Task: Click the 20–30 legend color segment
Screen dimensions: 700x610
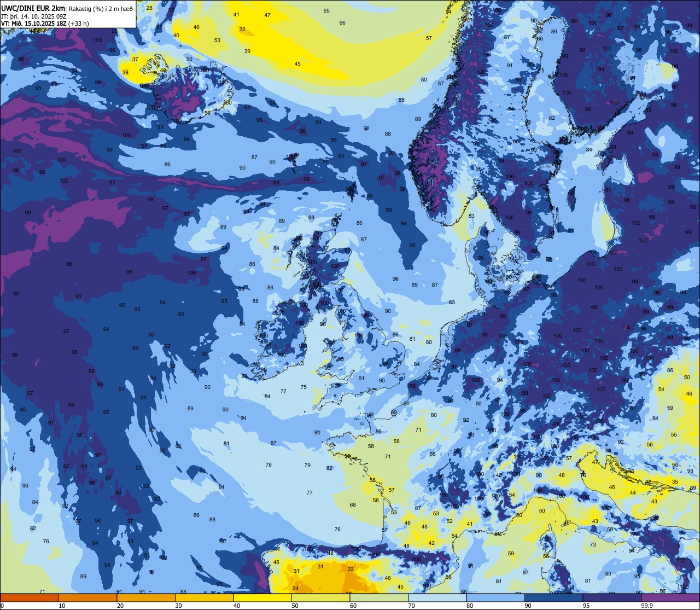Action: click(146, 597)
